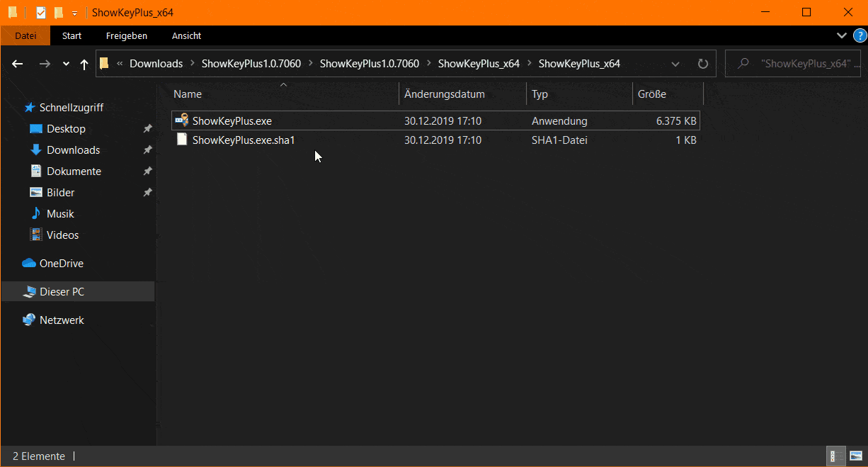Open the Start ribbon tab
This screenshot has height=467, width=868.
pyautogui.click(x=72, y=35)
